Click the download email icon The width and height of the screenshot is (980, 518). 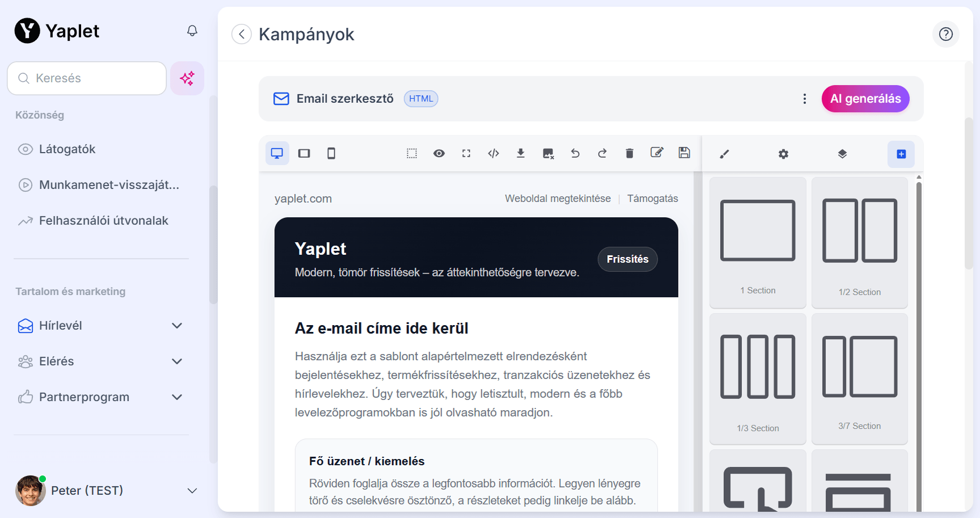click(x=520, y=153)
